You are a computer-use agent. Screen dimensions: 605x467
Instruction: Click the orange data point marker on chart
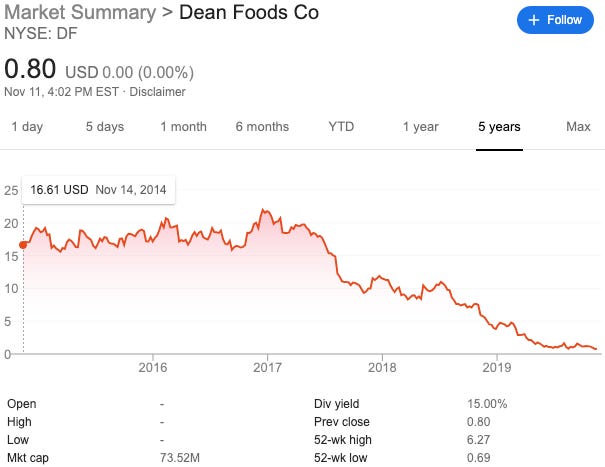tap(23, 244)
